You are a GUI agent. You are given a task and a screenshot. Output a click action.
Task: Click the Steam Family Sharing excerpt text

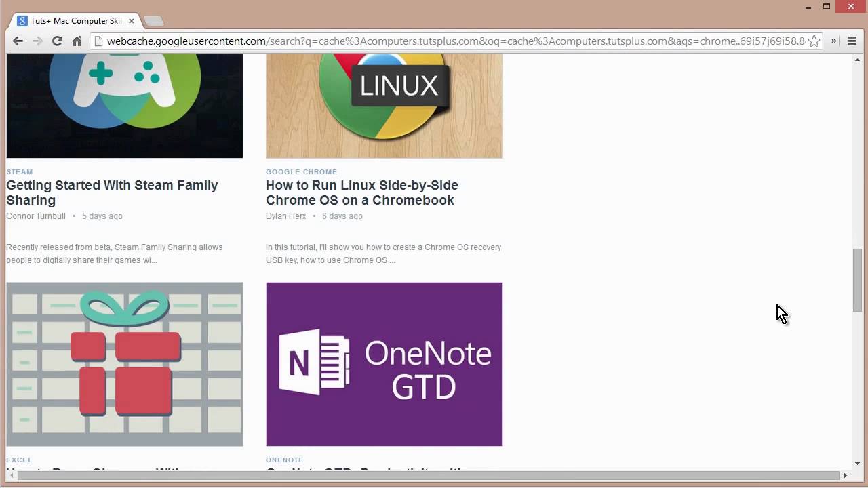115,253
